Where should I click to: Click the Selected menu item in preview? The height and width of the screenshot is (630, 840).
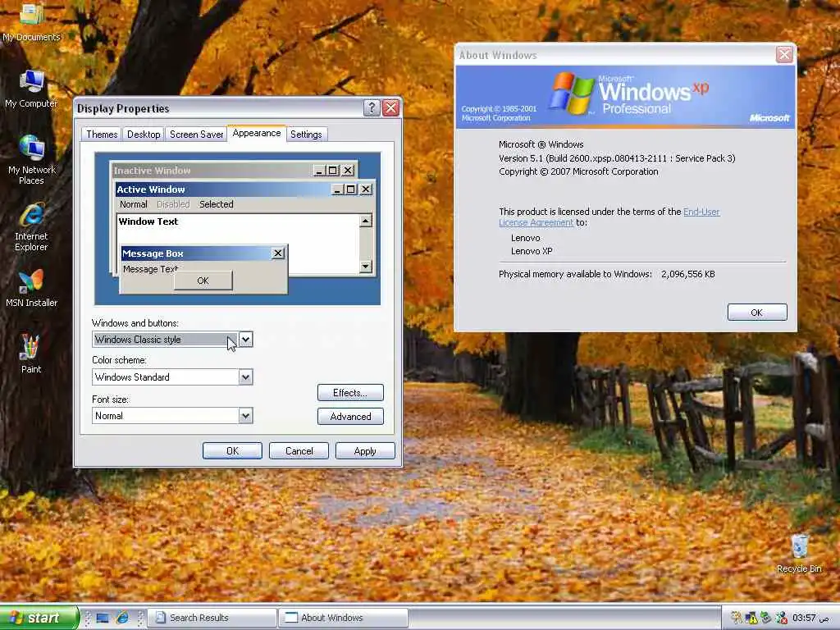click(x=217, y=204)
